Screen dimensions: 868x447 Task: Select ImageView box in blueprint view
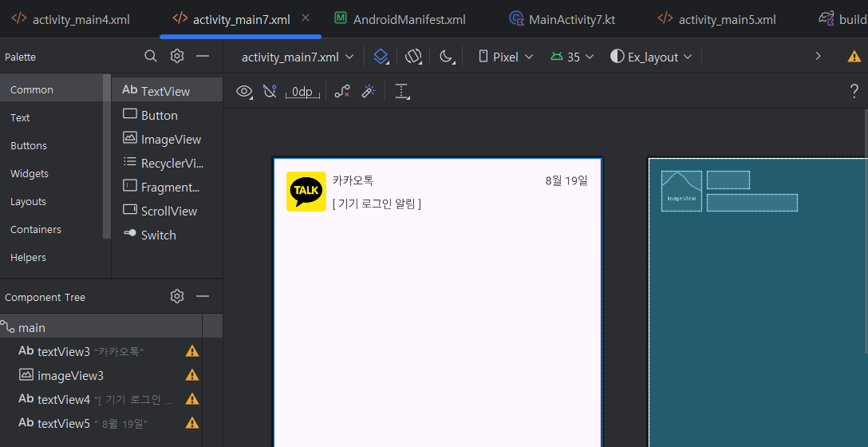(x=681, y=191)
